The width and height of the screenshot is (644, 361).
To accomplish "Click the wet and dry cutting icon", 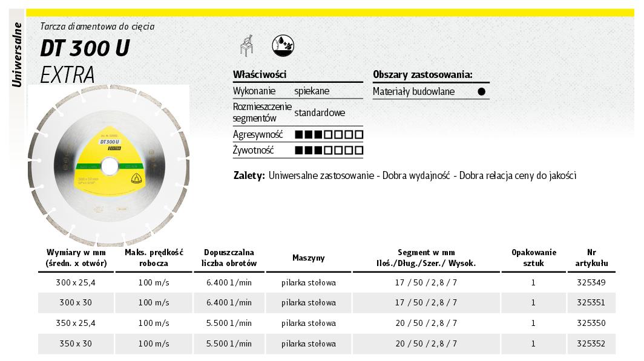I will tap(283, 45).
